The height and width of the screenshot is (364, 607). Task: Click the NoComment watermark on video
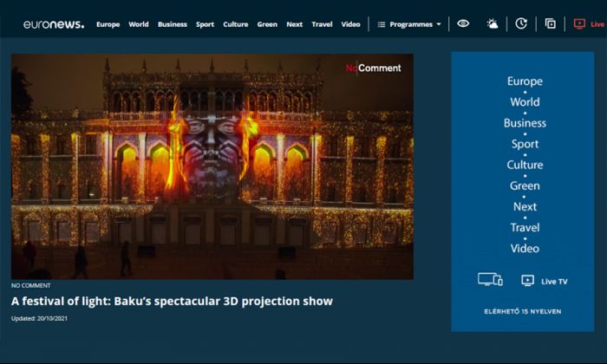tap(374, 68)
